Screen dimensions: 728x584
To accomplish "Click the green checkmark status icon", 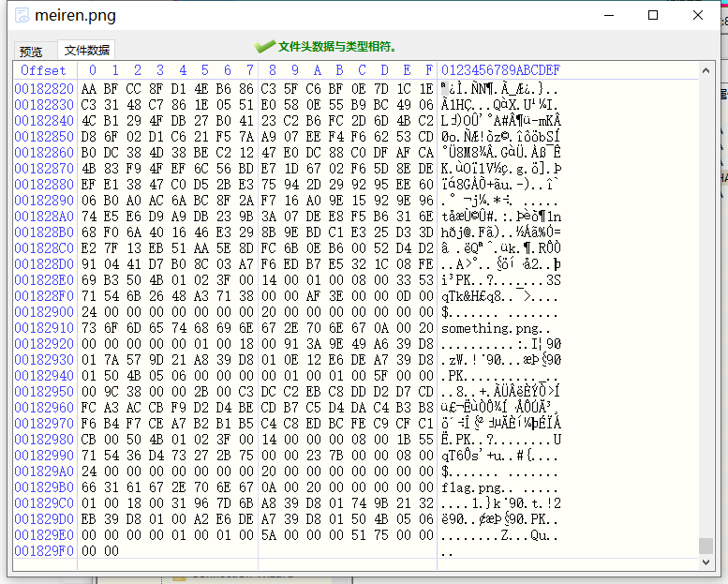I will [x=264, y=47].
